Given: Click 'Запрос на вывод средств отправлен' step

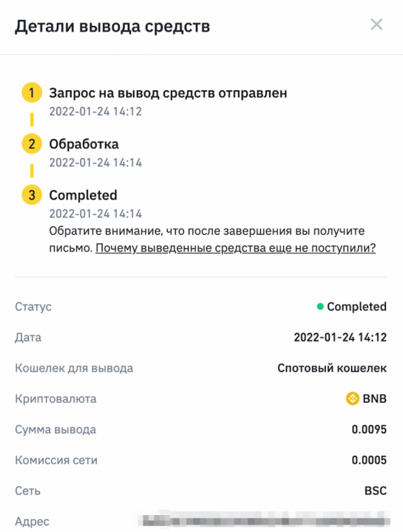Looking at the screenshot, I should click(x=168, y=93).
